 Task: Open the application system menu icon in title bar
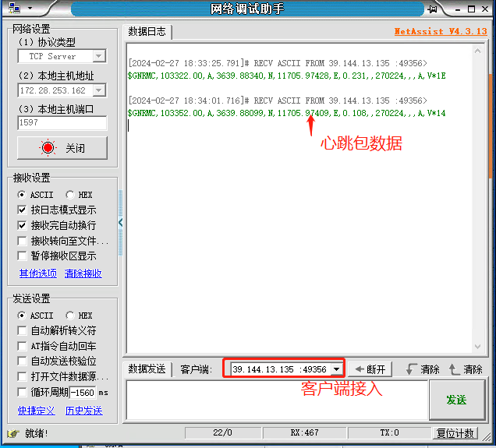[14, 9]
